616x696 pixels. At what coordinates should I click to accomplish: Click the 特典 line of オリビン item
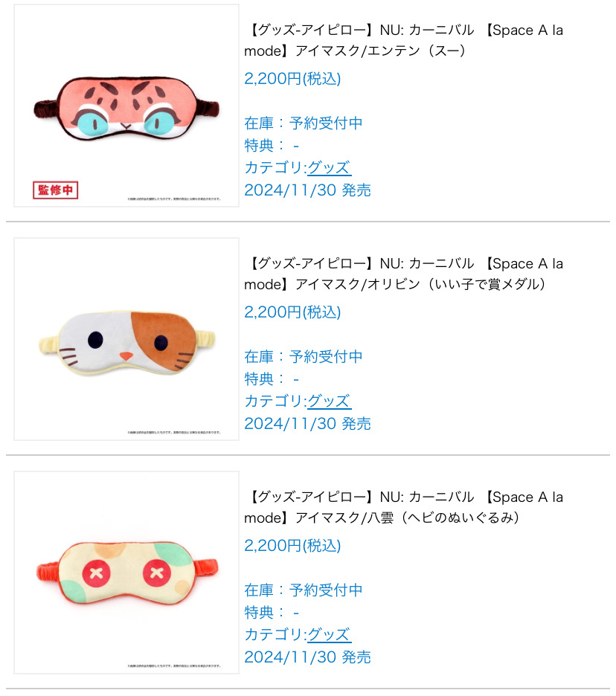point(272,379)
